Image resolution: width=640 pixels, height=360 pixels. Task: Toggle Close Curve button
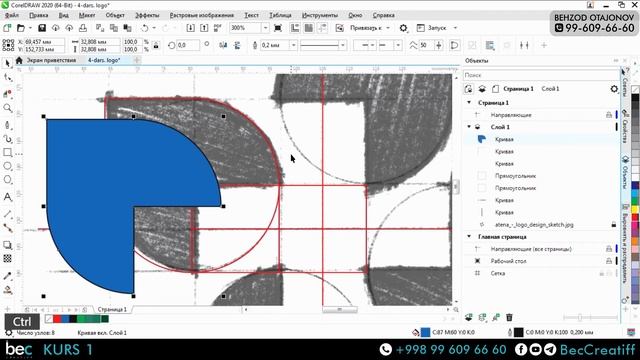coord(454,45)
